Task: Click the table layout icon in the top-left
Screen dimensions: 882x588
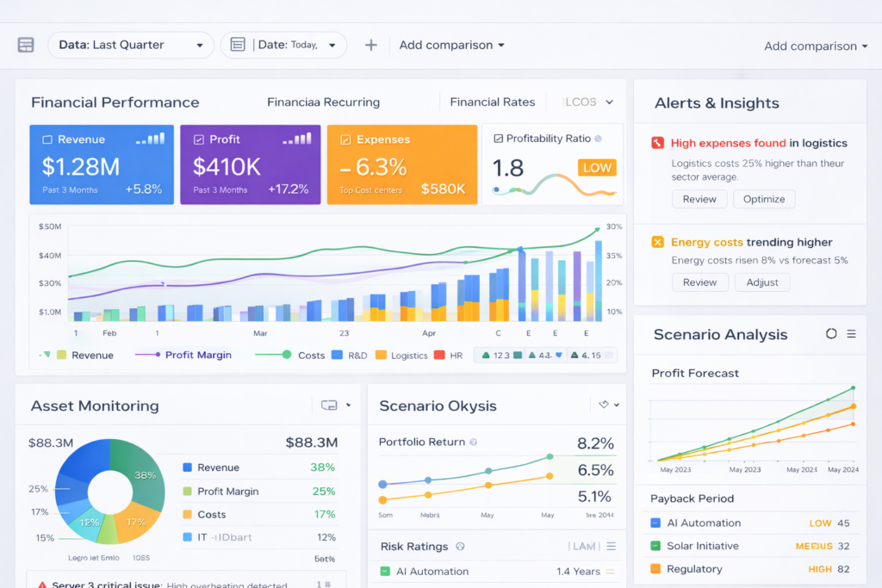Action: pyautogui.click(x=26, y=45)
